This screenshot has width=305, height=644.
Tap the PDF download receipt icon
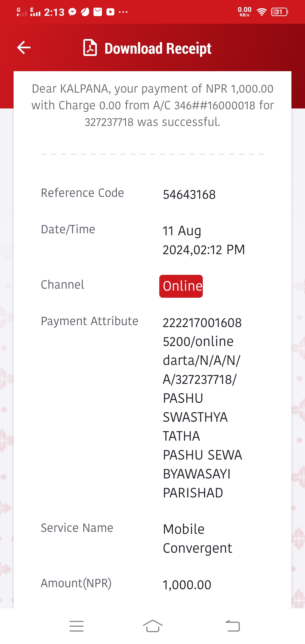coord(90,48)
